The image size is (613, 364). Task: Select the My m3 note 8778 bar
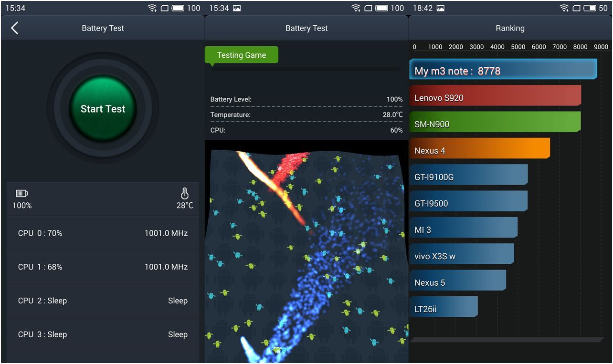click(503, 70)
